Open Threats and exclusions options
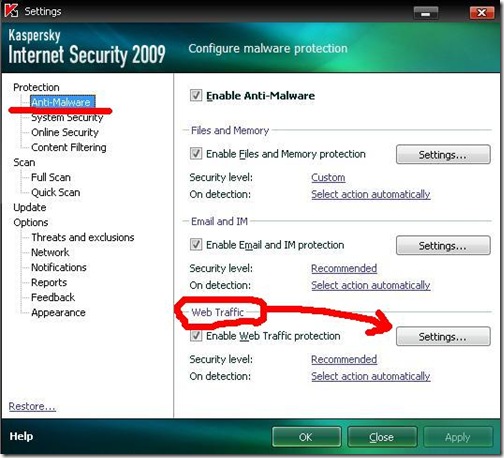This screenshot has height=458, width=504. (83, 237)
